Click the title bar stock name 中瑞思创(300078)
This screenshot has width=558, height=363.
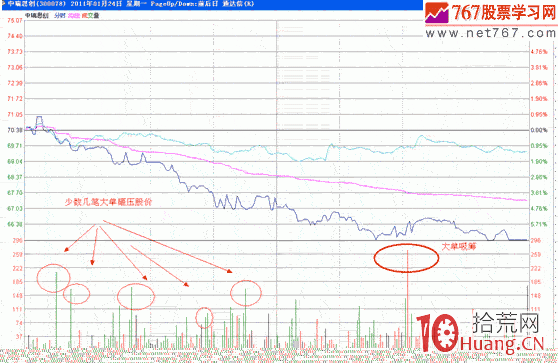pyautogui.click(x=37, y=4)
